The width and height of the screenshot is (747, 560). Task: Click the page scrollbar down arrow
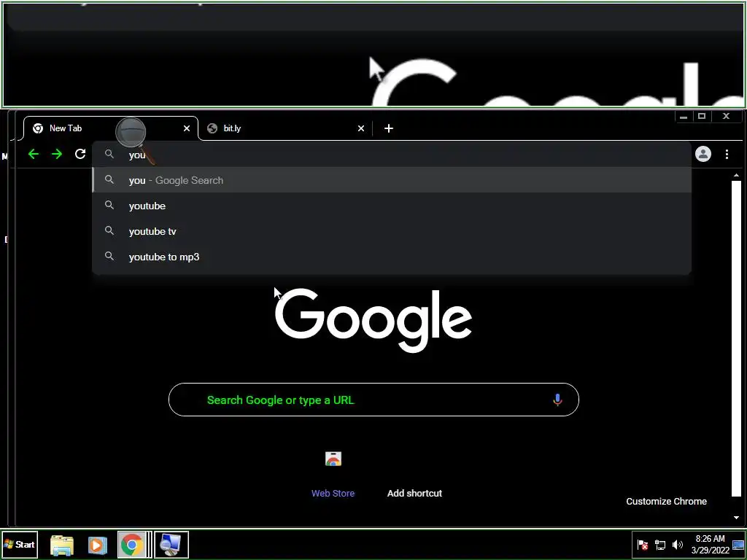736,518
